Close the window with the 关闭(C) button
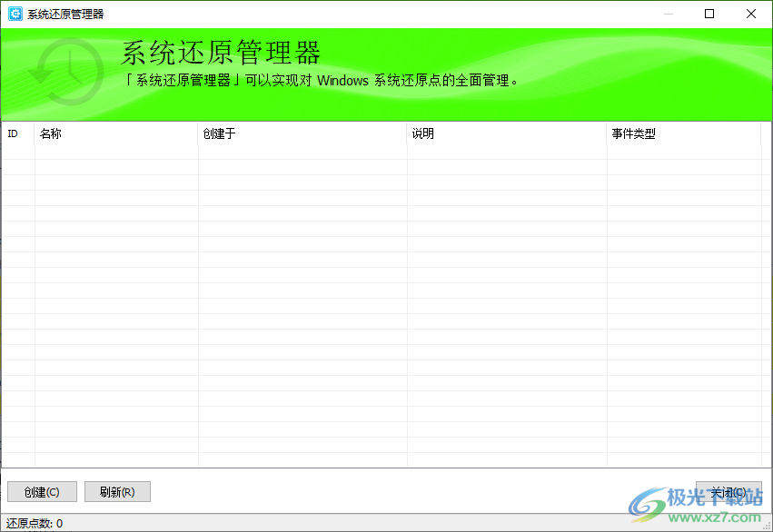This screenshot has height=532, width=773. tap(728, 492)
